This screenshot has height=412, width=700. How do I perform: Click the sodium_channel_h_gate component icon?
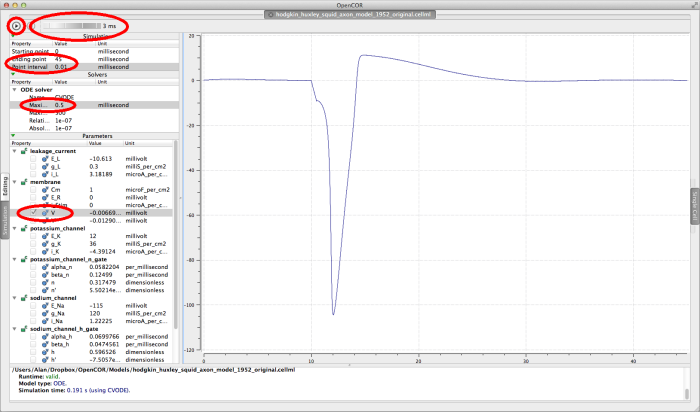click(24, 329)
